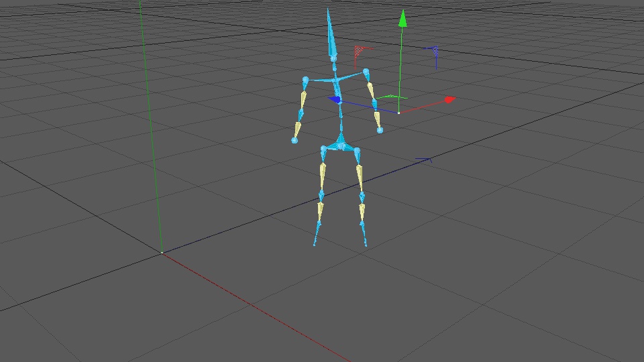Select the green plane handle near the gizmo center
Screen dimensions: 644x362
[392, 97]
